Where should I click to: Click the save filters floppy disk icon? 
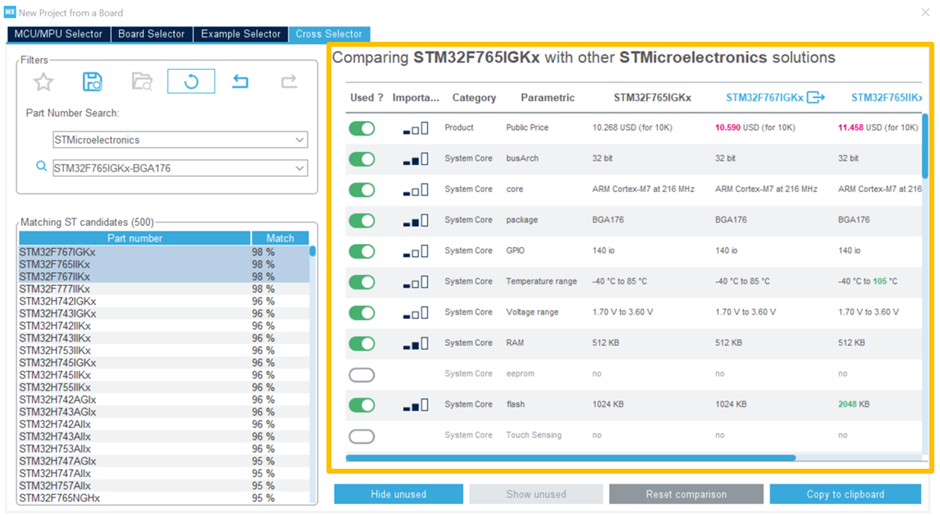tap(92, 82)
